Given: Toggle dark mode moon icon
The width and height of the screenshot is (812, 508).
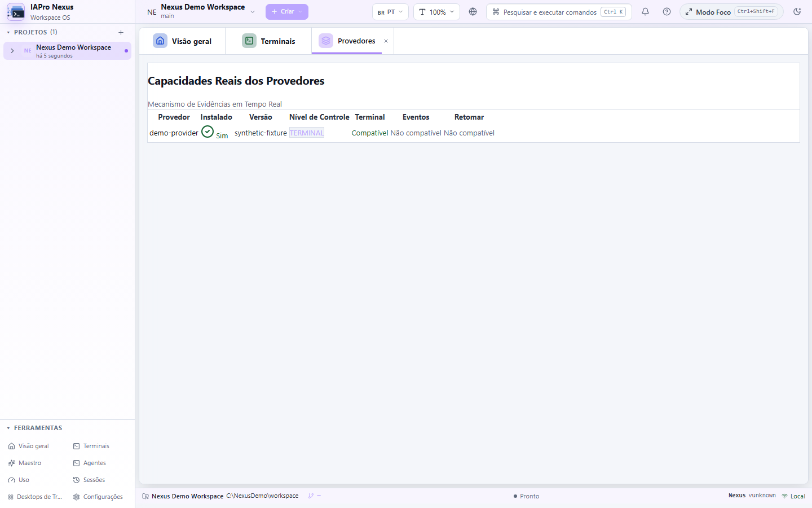Looking at the screenshot, I should 797,12.
